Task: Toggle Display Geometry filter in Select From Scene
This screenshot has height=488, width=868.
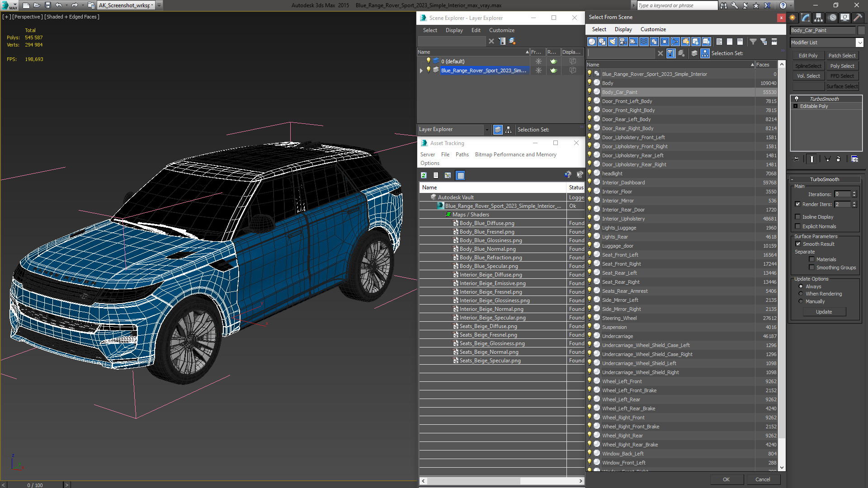Action: pos(592,42)
